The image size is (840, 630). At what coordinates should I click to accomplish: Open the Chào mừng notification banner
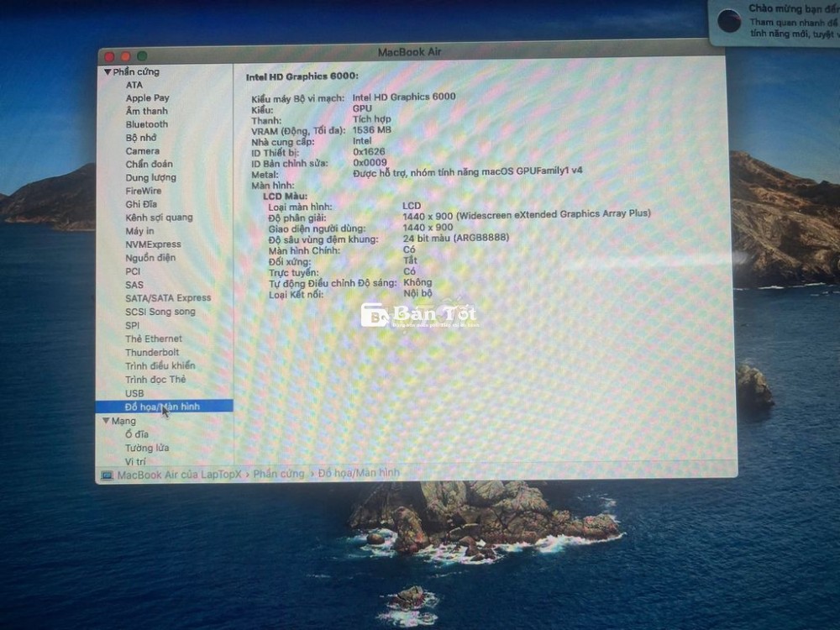(x=774, y=23)
